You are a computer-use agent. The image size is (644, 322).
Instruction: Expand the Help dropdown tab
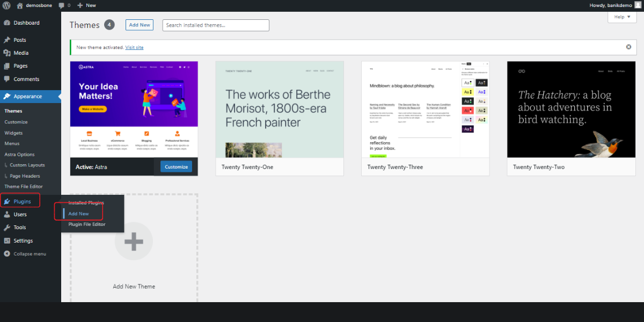(x=622, y=17)
